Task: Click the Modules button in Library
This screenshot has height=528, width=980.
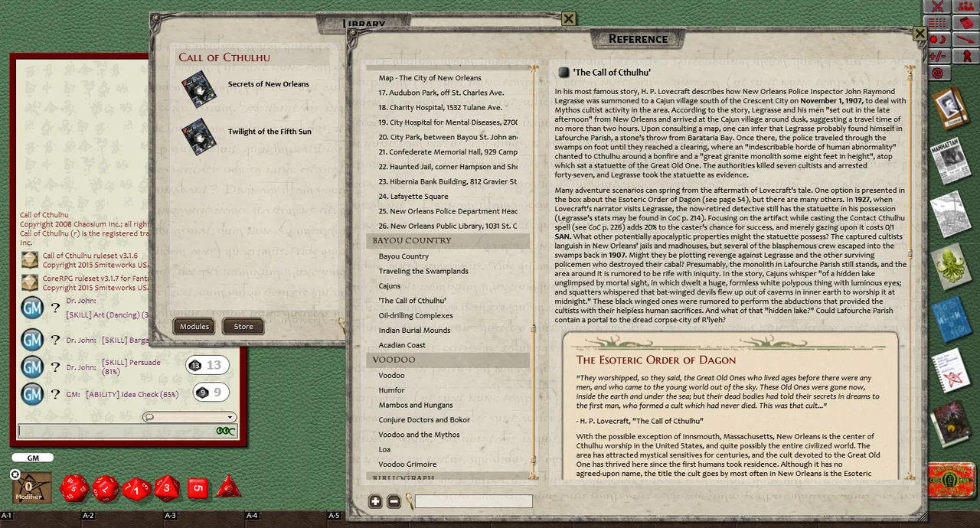Action: (194, 327)
